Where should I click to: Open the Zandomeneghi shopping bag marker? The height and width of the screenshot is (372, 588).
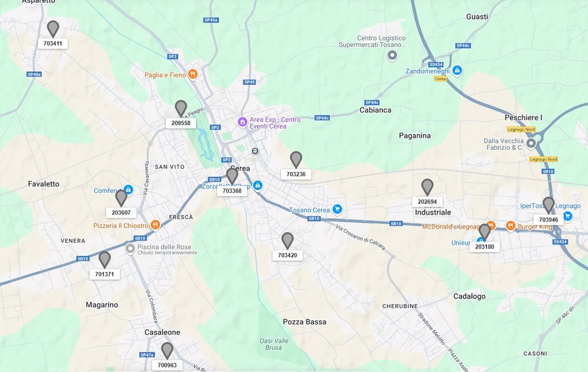tap(457, 70)
